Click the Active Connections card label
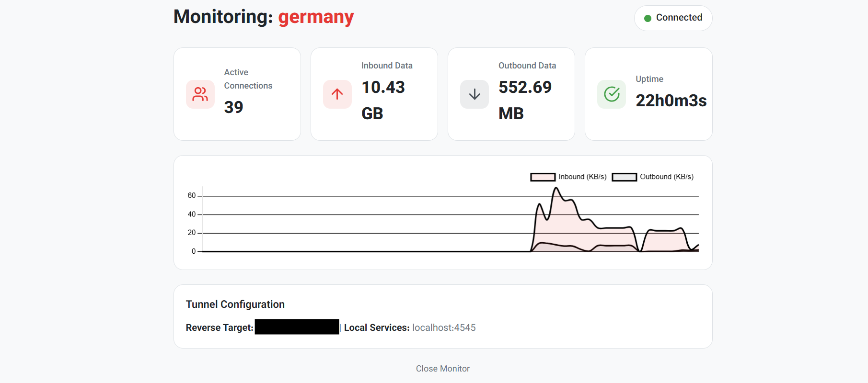This screenshot has width=868, height=383. 248,79
